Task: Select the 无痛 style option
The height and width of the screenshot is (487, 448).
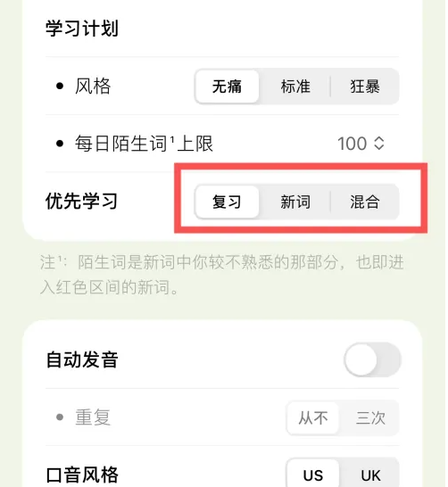Action: (x=227, y=87)
